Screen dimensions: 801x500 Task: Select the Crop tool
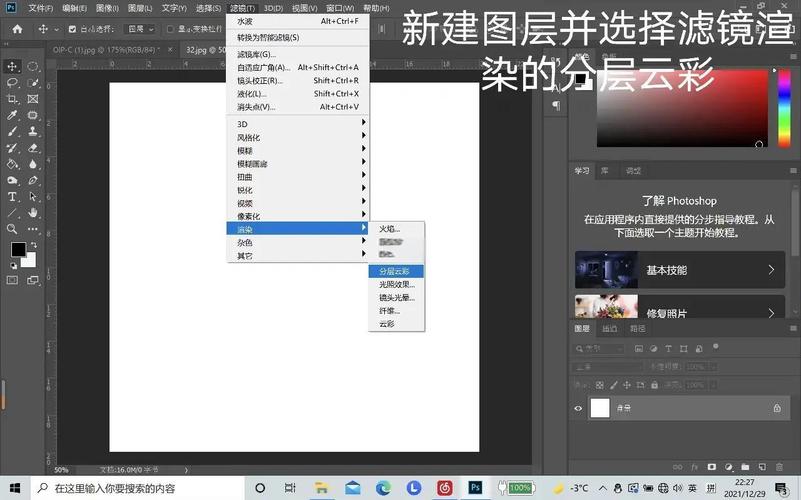pos(12,99)
